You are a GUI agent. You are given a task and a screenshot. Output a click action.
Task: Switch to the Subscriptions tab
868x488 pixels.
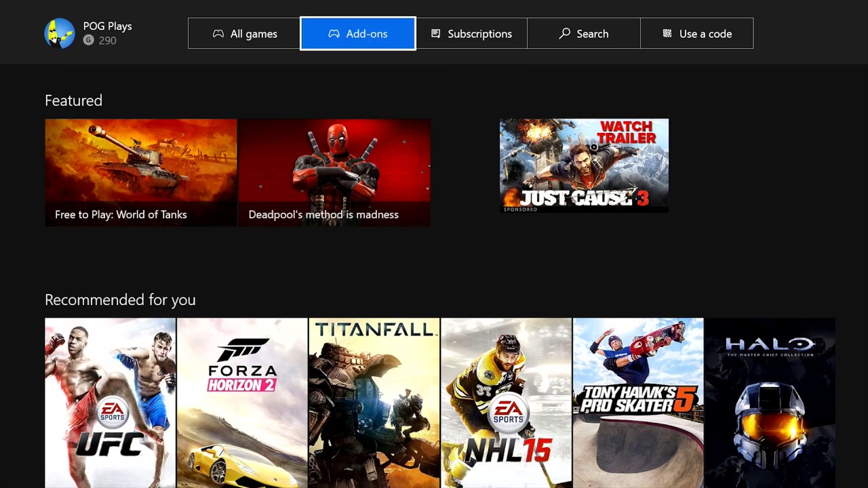471,33
